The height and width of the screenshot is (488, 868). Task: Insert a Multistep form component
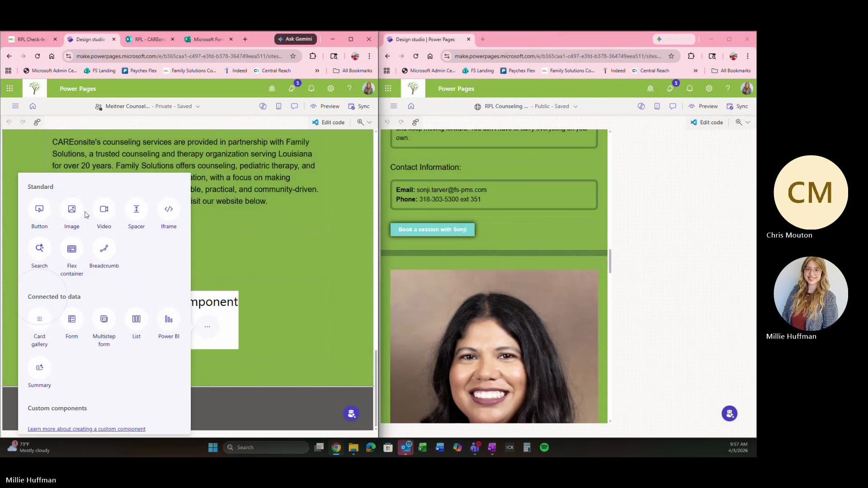(104, 328)
